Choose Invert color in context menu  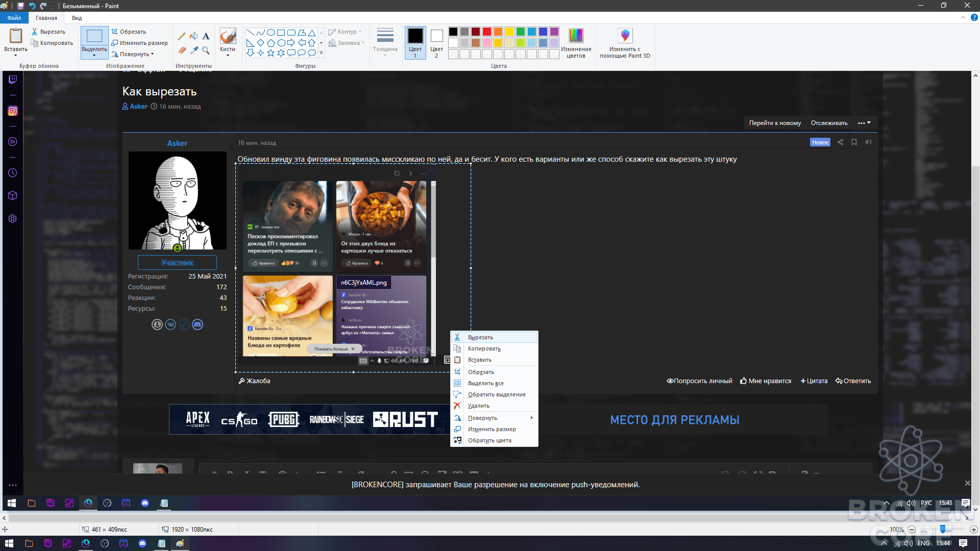[x=494, y=440]
